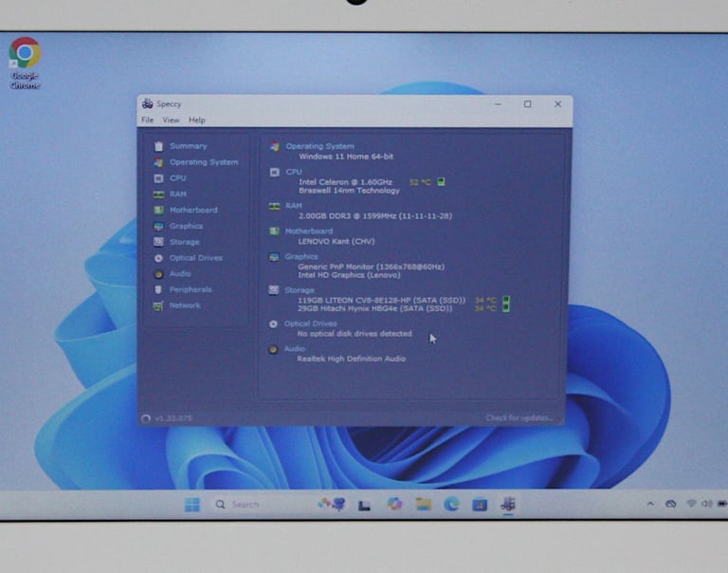
Task: Click the RAM heading in summary pane
Action: (294, 206)
